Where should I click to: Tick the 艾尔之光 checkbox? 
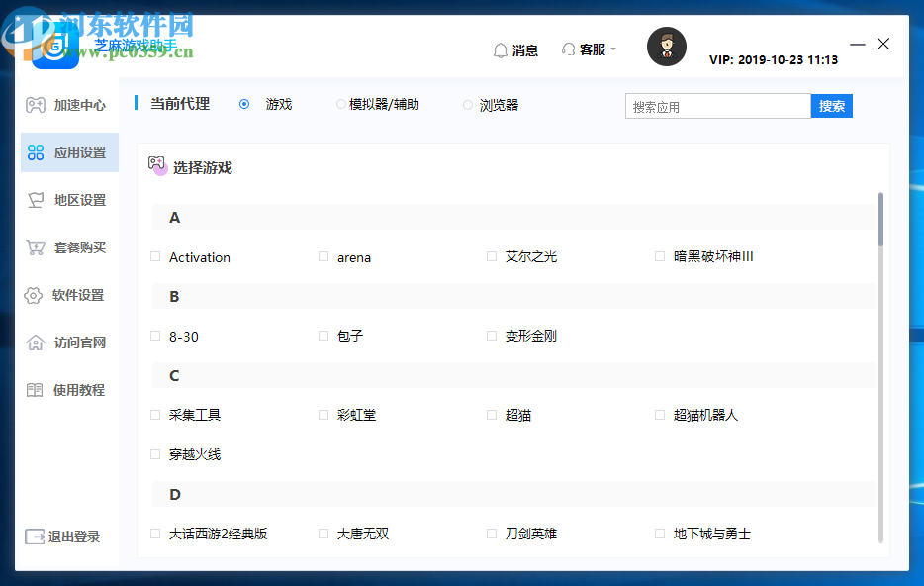[x=492, y=256]
